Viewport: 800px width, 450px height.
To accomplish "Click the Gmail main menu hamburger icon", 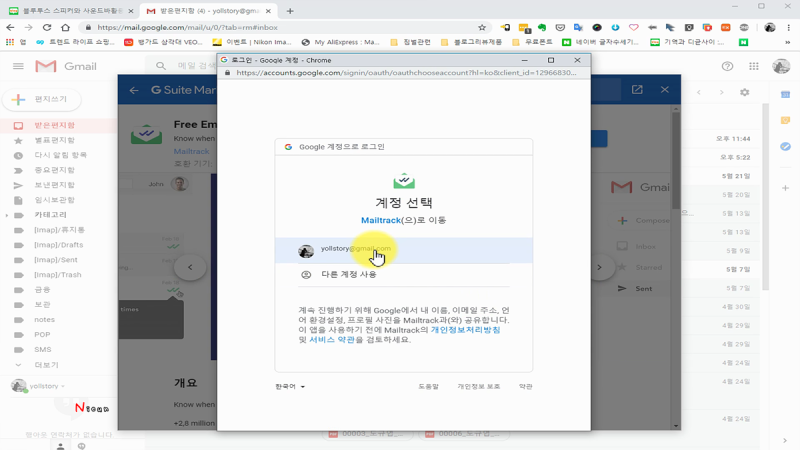I will tap(18, 66).
